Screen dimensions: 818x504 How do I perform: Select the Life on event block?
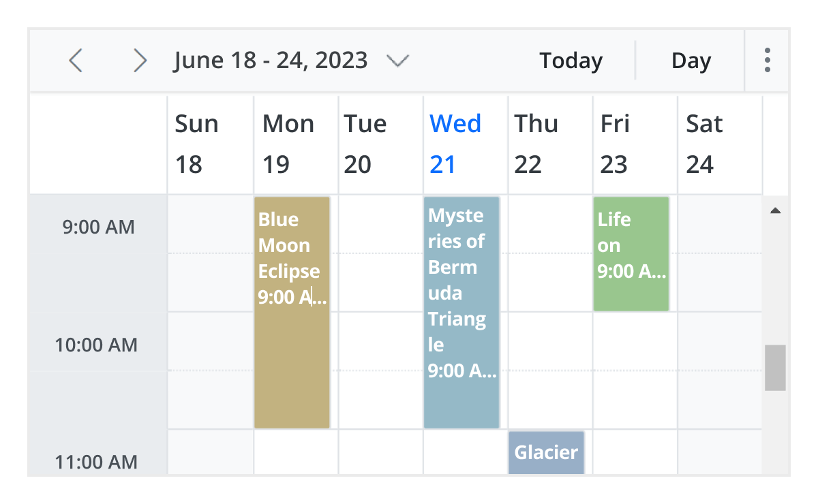point(631,252)
